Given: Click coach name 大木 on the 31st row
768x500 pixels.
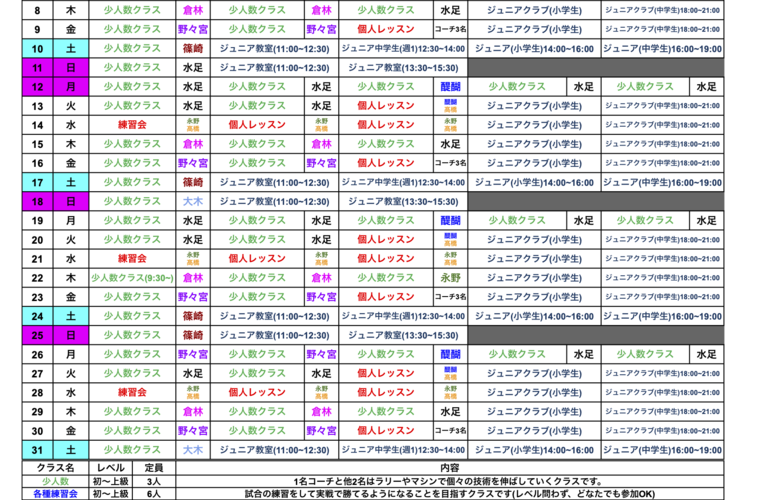Looking at the screenshot, I should tap(193, 450).
